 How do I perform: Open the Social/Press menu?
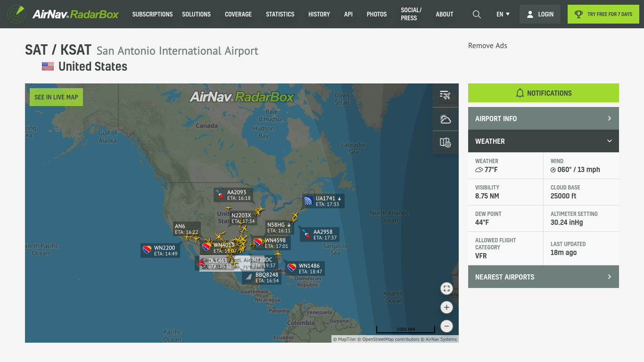click(411, 14)
